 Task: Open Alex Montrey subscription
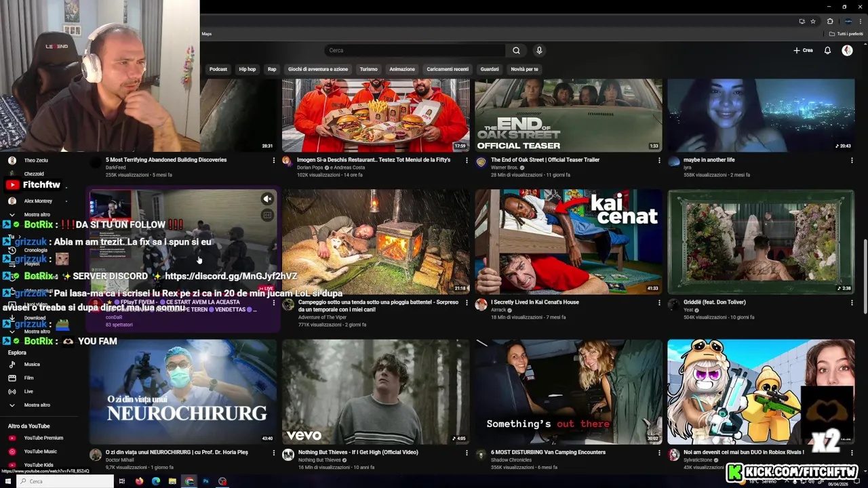pos(39,201)
